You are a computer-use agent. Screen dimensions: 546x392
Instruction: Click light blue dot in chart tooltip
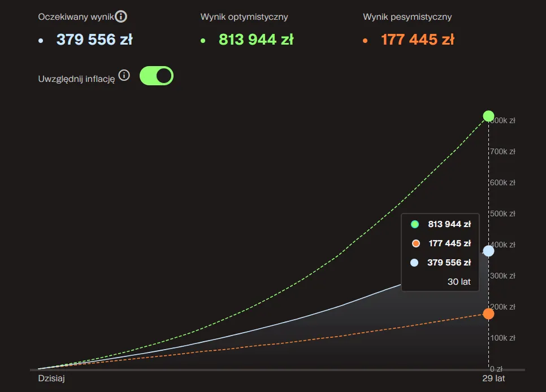point(415,263)
